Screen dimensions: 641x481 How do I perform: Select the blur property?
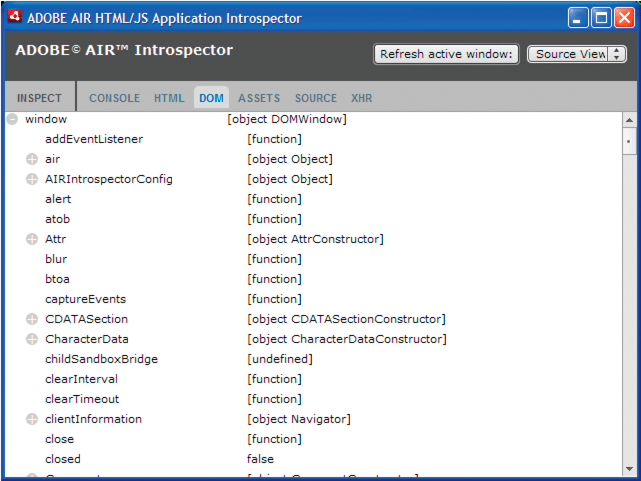56,259
